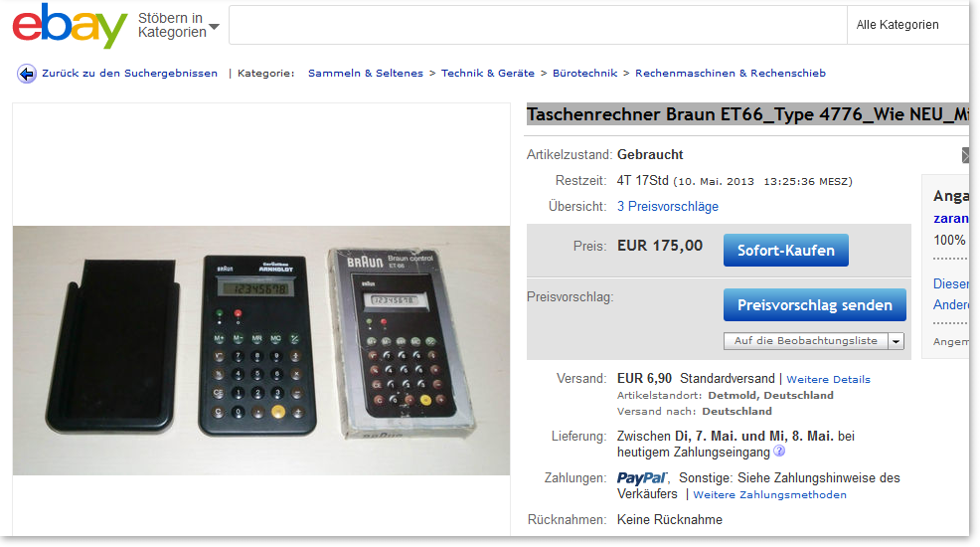Expand the Beobachtungsliste dropdown arrow
This screenshot has height=547, width=980.
(896, 341)
